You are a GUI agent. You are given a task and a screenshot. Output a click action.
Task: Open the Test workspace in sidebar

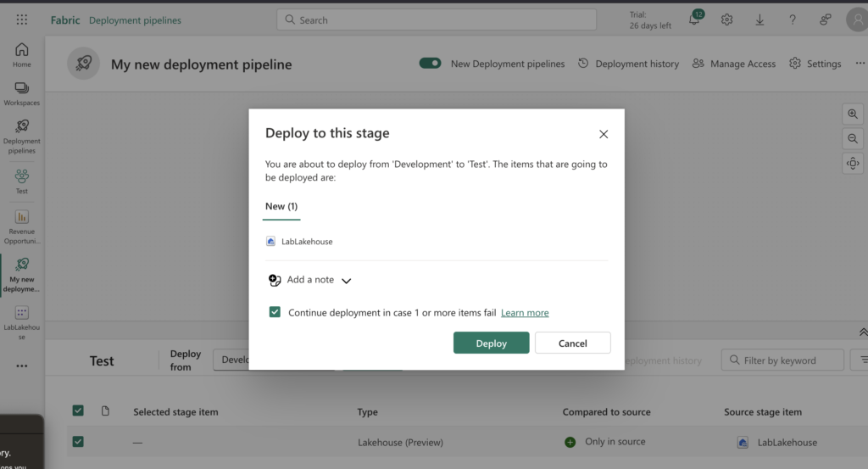click(x=21, y=181)
